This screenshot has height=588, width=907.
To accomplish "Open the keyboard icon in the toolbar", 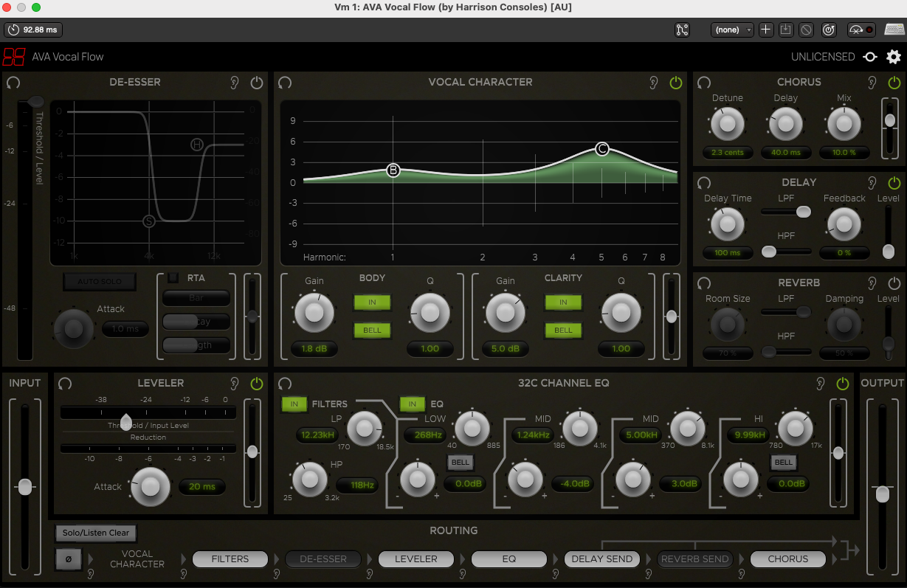I will click(x=894, y=30).
